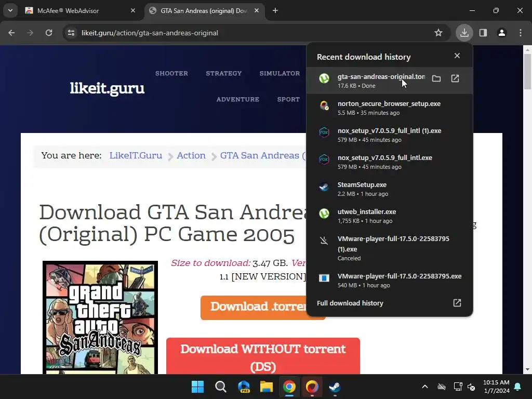Switch to the McAfee WebAdvisor tab
The width and height of the screenshot is (532, 399).
pos(81,10)
